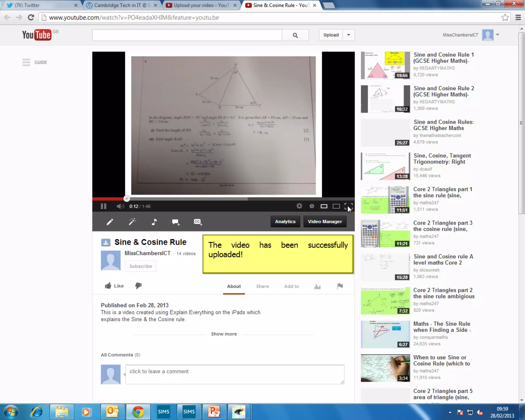Select the Share tab

click(262, 286)
